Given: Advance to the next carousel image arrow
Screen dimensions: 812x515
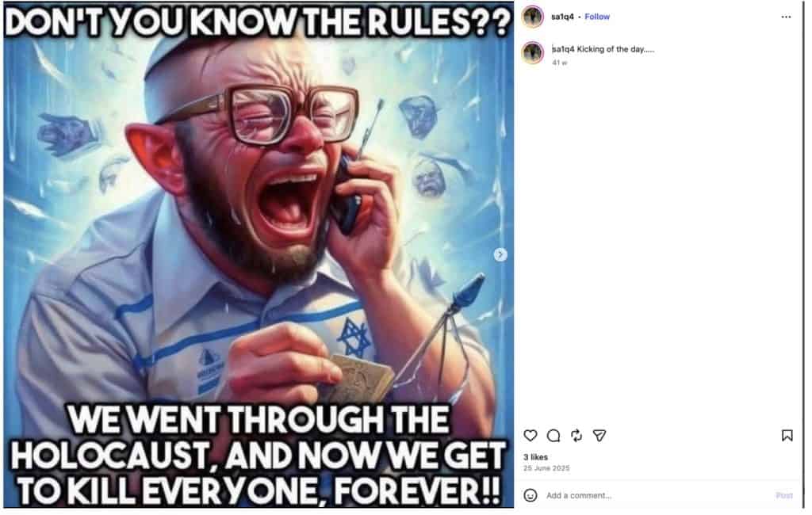Looking at the screenshot, I should 500,254.
